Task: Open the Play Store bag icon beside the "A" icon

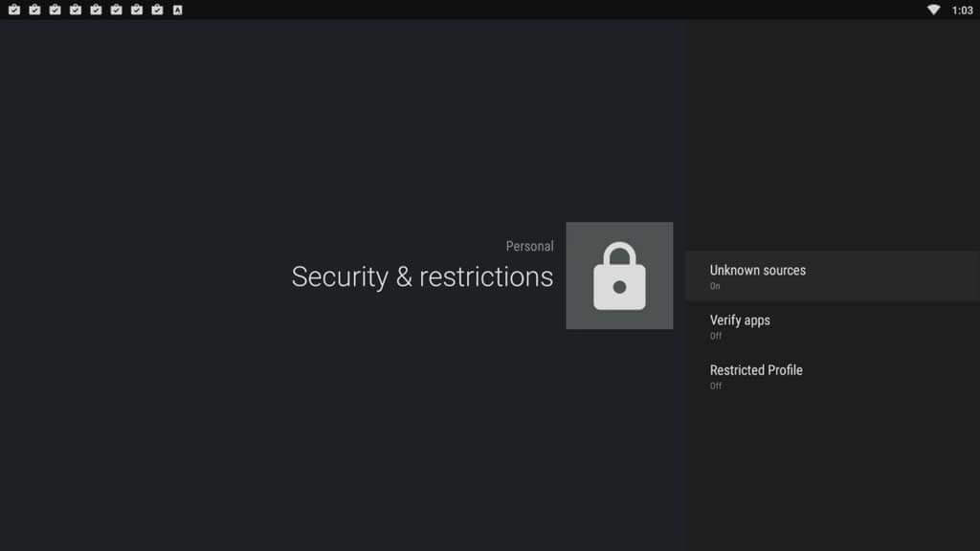Action: click(158, 10)
